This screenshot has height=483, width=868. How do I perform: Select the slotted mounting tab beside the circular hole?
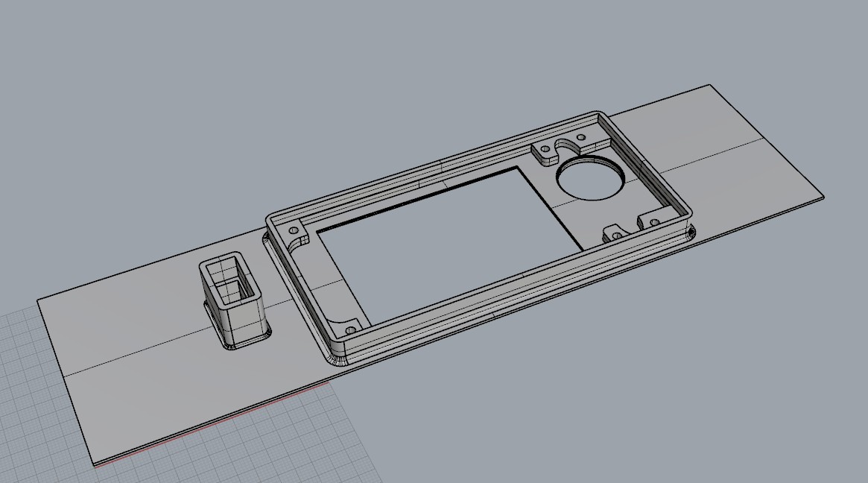(548, 151)
